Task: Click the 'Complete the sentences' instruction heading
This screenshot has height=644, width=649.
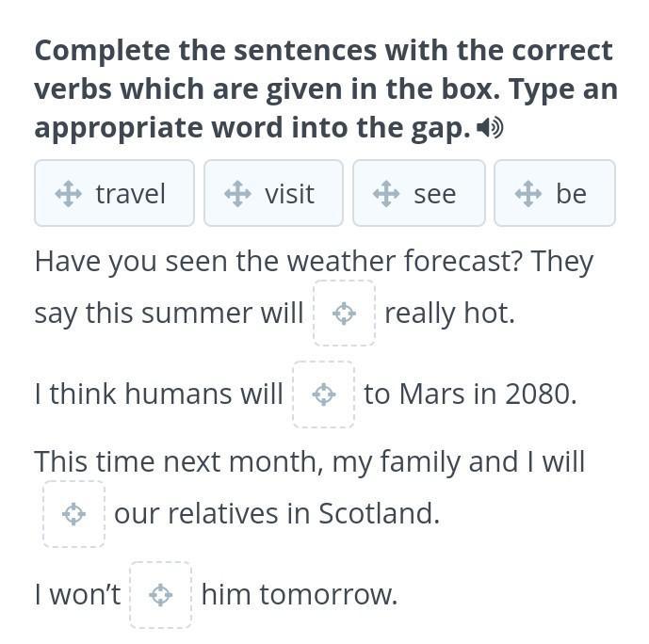Action: pyautogui.click(x=324, y=89)
